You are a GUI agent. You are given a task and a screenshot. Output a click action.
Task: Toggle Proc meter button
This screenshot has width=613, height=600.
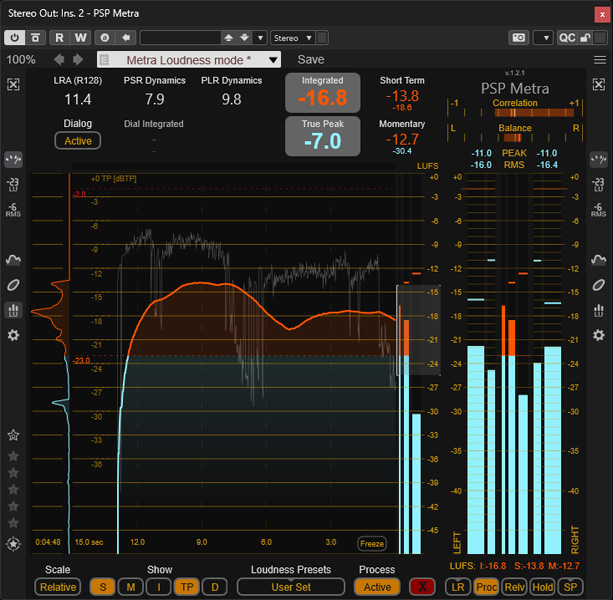(x=486, y=587)
